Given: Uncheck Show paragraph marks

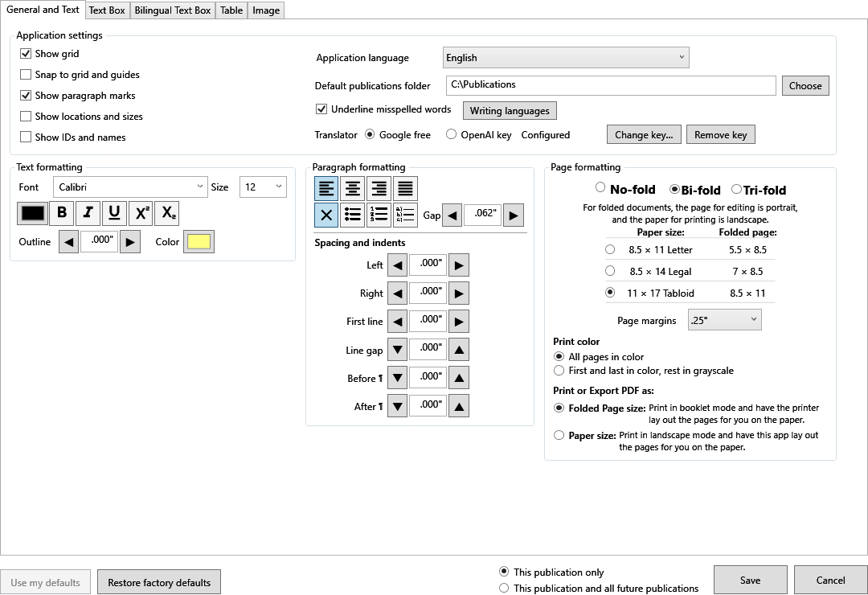Looking at the screenshot, I should pos(26,96).
